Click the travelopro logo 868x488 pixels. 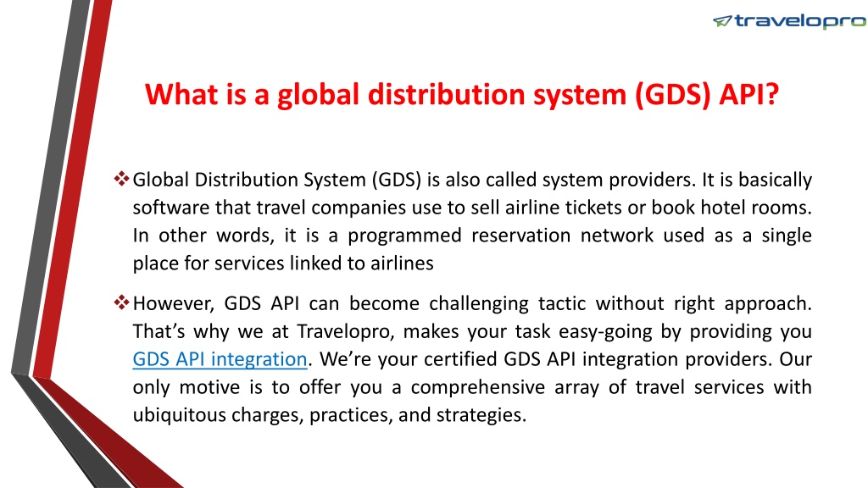pyautogui.click(x=789, y=21)
